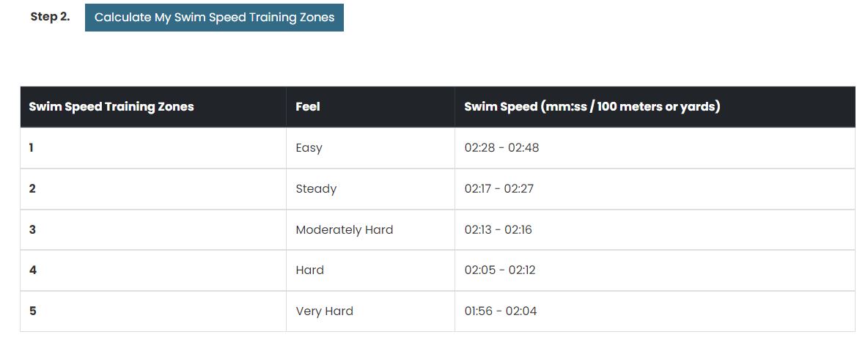Select the Swim Speed Training Zones column header

pos(111,107)
